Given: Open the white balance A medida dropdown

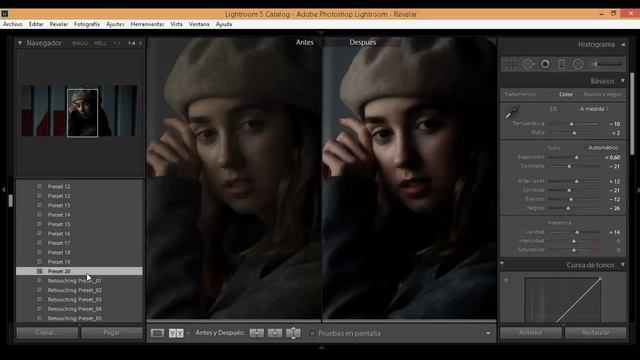Looking at the screenshot, I should point(594,109).
